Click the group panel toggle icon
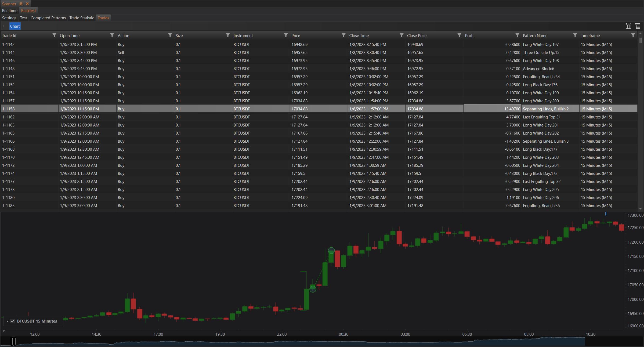Screen dimensions: 644x347 pos(638,26)
